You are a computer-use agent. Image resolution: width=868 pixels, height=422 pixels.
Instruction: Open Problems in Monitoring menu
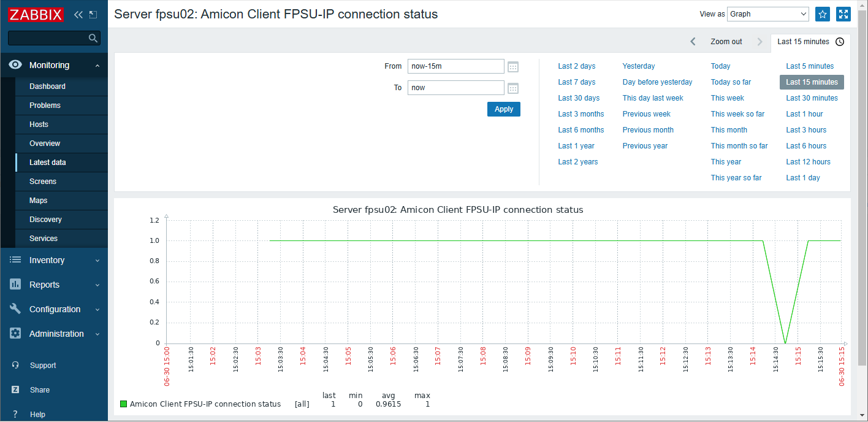tap(61, 105)
